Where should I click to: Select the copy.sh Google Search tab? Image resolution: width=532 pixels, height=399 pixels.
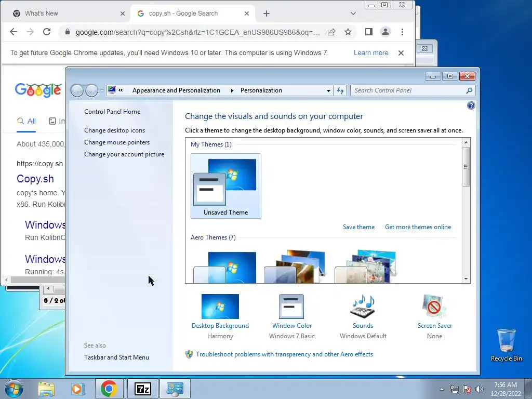click(x=192, y=14)
